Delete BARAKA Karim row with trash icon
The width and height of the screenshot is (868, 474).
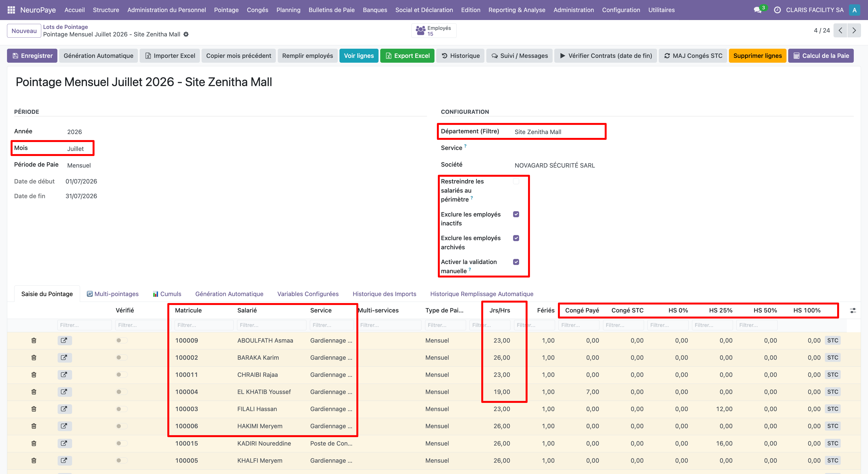tap(34, 358)
